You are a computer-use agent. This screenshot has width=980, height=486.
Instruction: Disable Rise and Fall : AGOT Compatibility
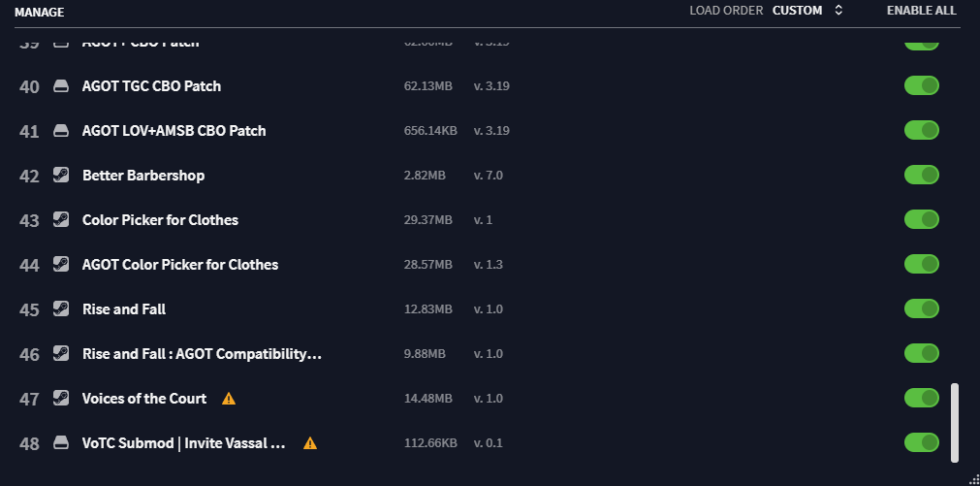pyautogui.click(x=921, y=353)
